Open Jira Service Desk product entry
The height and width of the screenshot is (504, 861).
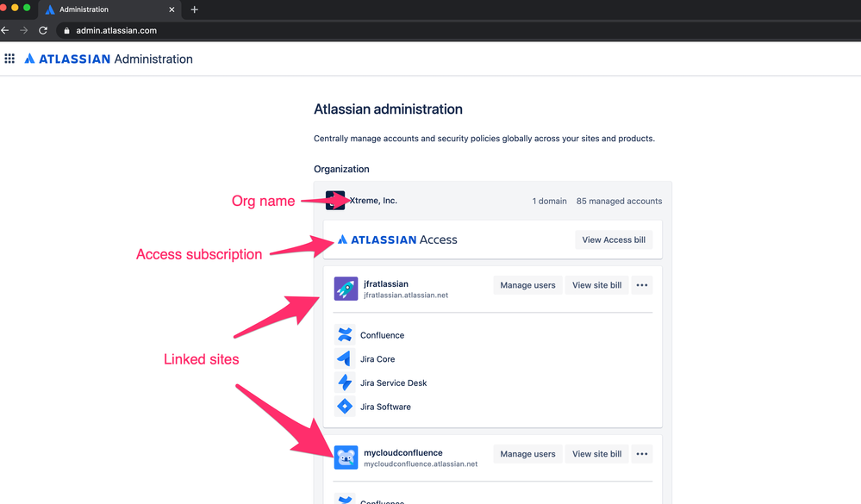(x=394, y=383)
